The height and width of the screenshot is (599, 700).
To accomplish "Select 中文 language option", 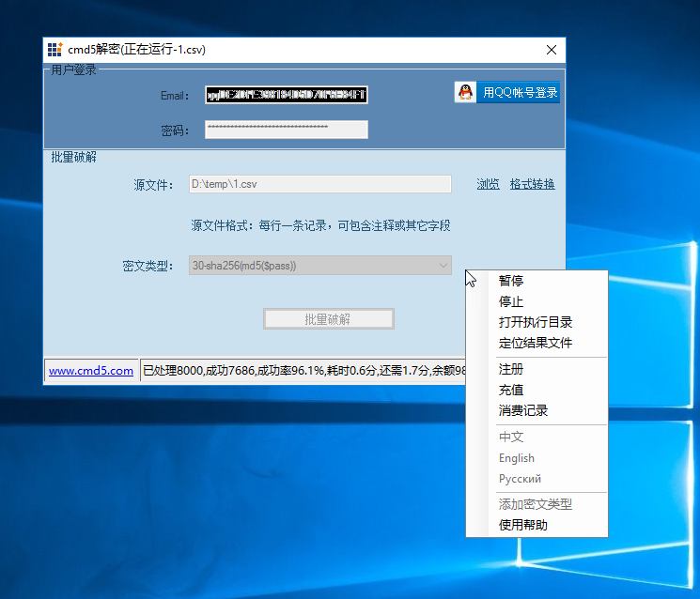I will 537,438.
